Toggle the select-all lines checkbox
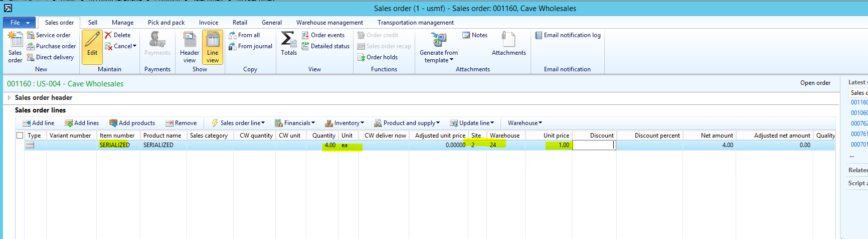 [x=20, y=135]
